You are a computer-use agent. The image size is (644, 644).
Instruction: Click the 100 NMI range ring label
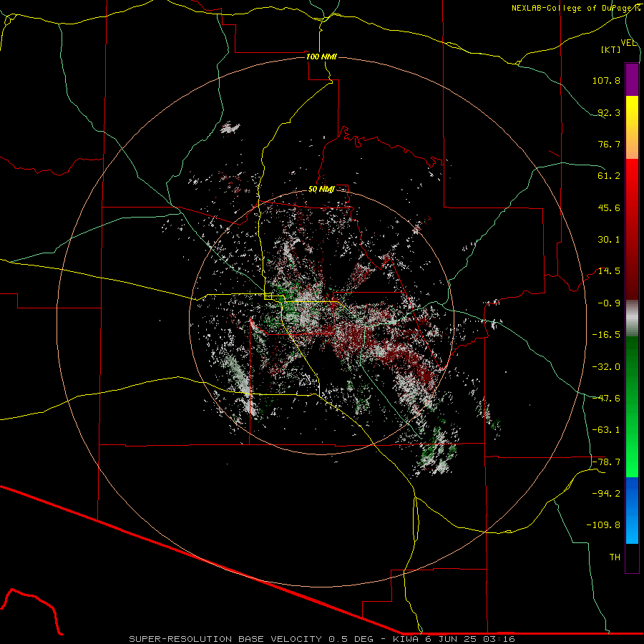[x=321, y=57]
